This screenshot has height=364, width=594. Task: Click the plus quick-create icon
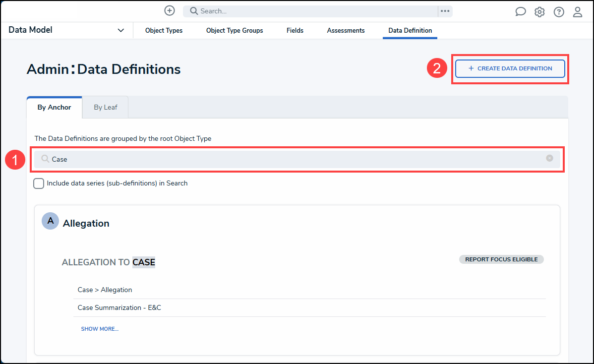click(x=170, y=11)
